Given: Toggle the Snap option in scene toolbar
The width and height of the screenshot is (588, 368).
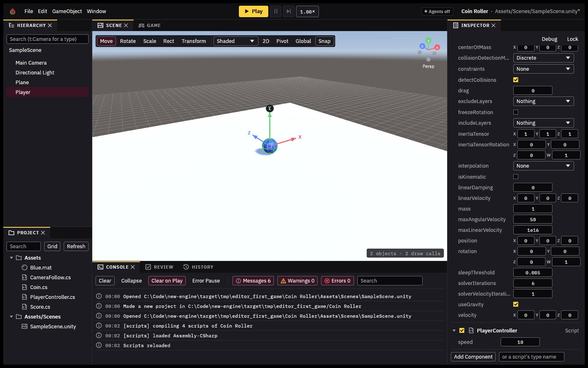Looking at the screenshot, I should click(x=325, y=41).
